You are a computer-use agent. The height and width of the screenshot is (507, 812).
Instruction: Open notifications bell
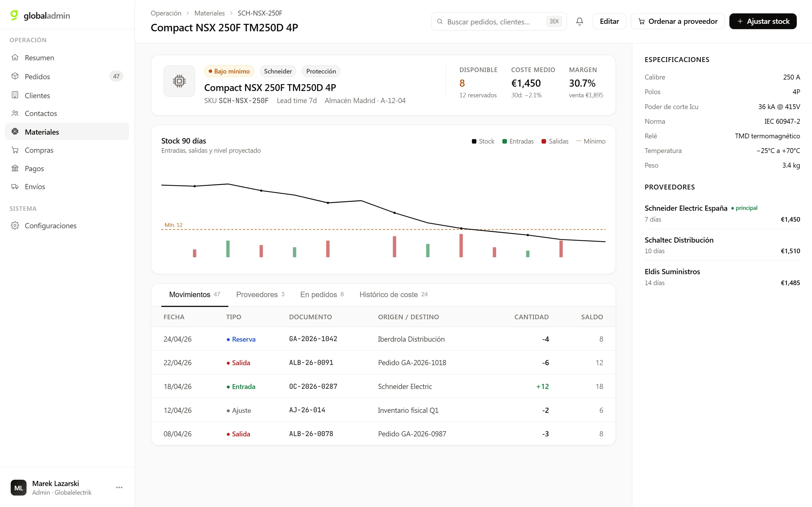(x=579, y=22)
